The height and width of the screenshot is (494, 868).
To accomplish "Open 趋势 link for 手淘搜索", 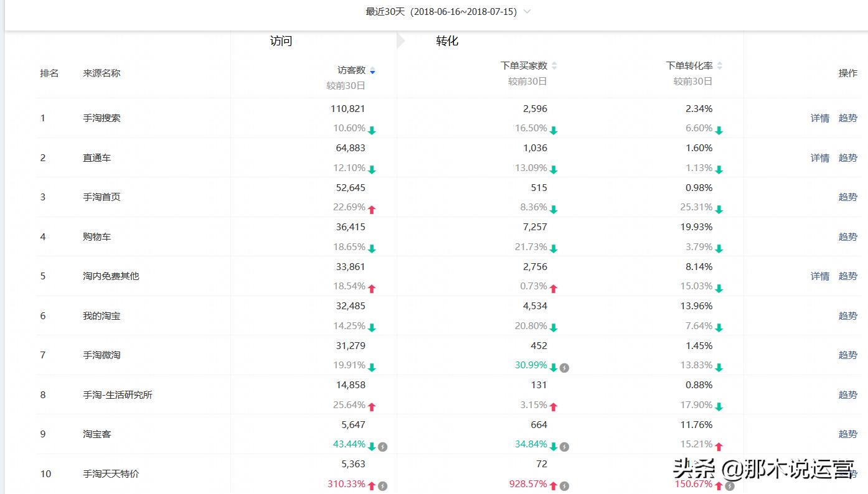I will (847, 118).
